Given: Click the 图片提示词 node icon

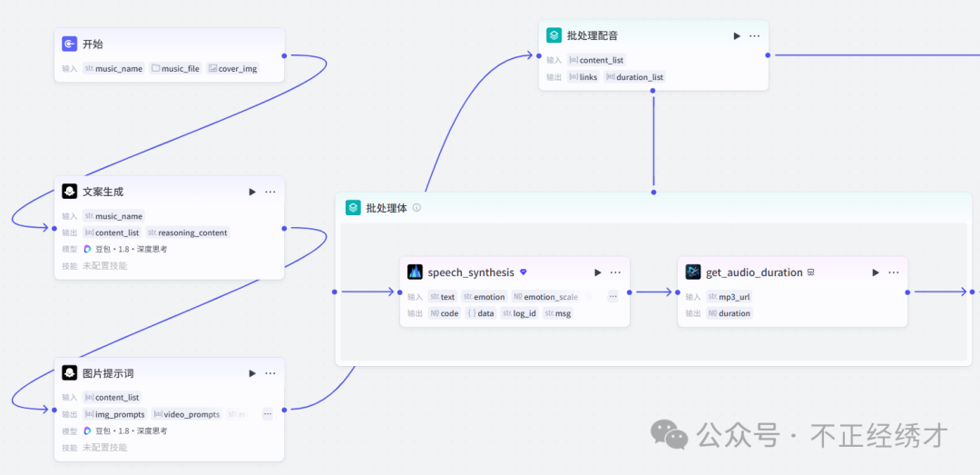Looking at the screenshot, I should 70,373.
